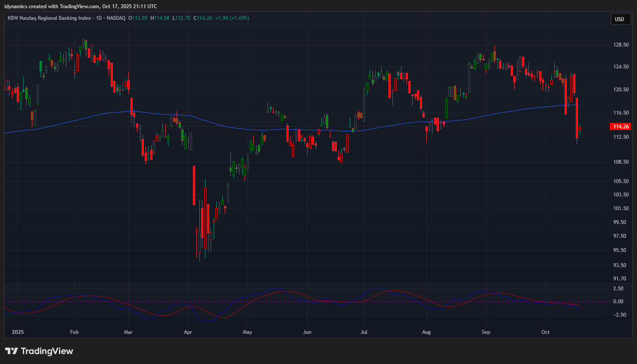Click the 0.00 oscillator scale label
The width and height of the screenshot is (637, 364).
pos(618,302)
